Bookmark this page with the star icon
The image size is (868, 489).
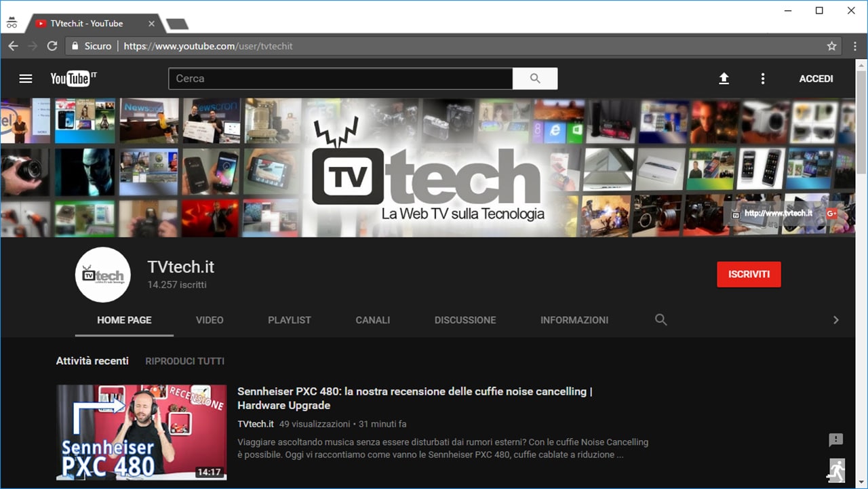pyautogui.click(x=832, y=46)
